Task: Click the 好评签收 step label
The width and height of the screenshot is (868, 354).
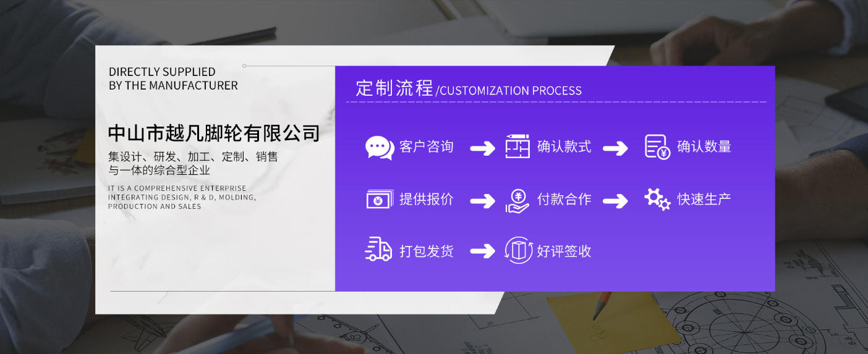Action: (564, 251)
